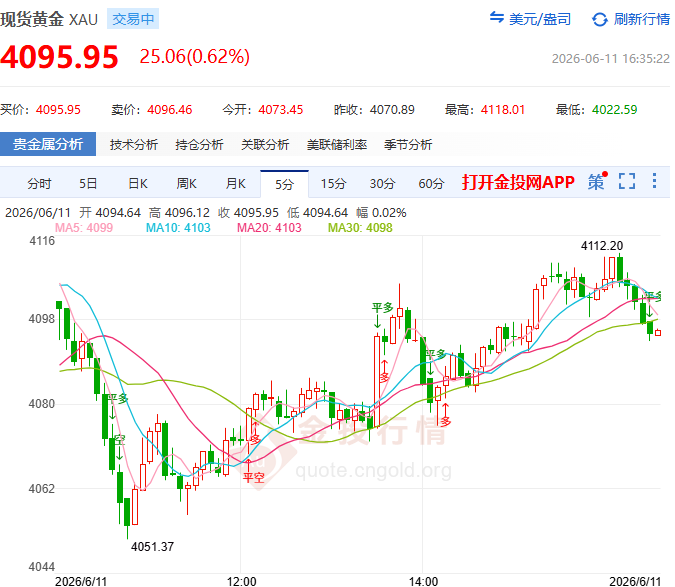Click the 4112.20 high price marker
The height and width of the screenshot is (587, 675).
(602, 246)
